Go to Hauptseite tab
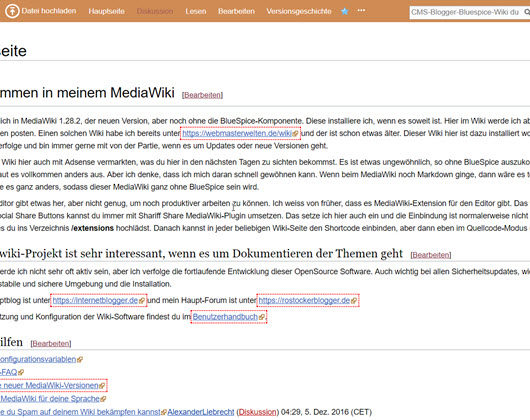Image resolution: width=530 pixels, height=420 pixels. point(106,11)
